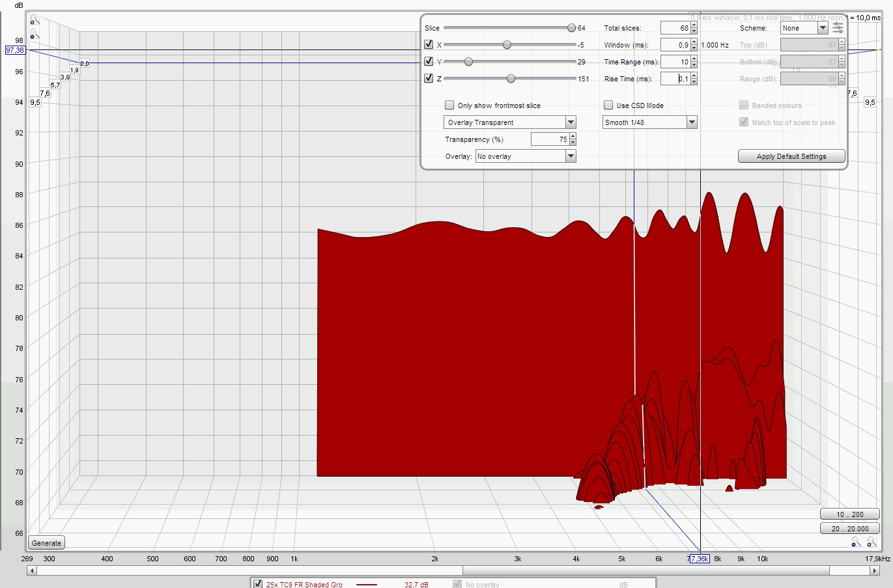Open the Scheme dropdown
Screen dimensions: 893x588
tap(804, 28)
